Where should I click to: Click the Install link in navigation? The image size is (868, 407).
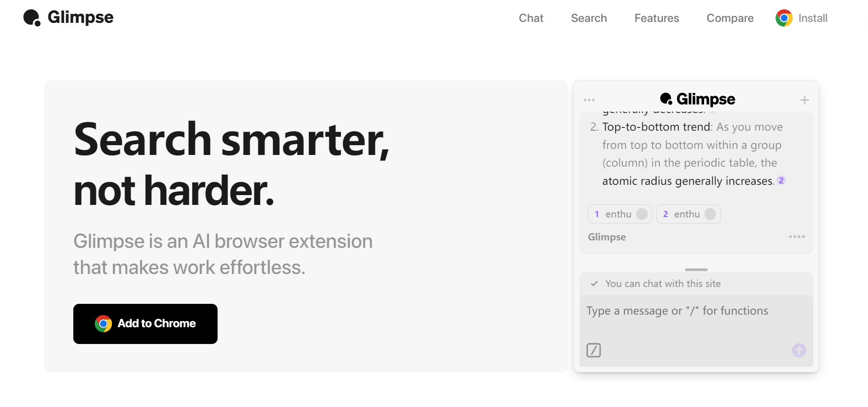[812, 18]
